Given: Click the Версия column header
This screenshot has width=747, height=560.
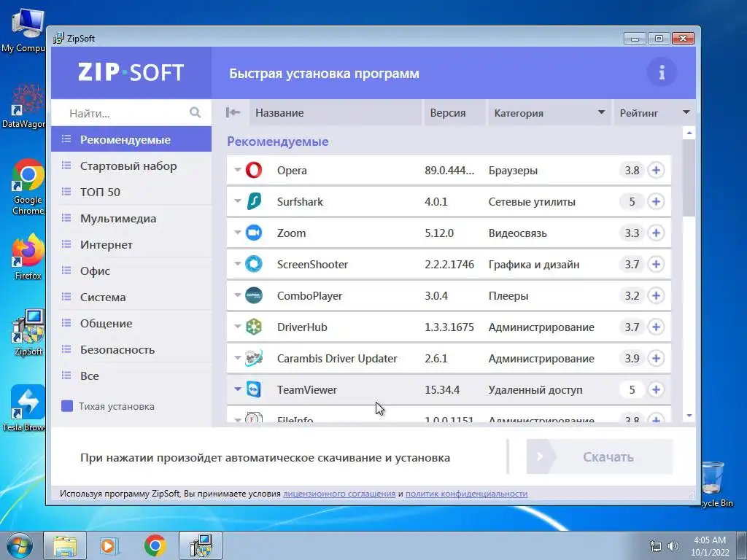Looking at the screenshot, I should tap(454, 112).
